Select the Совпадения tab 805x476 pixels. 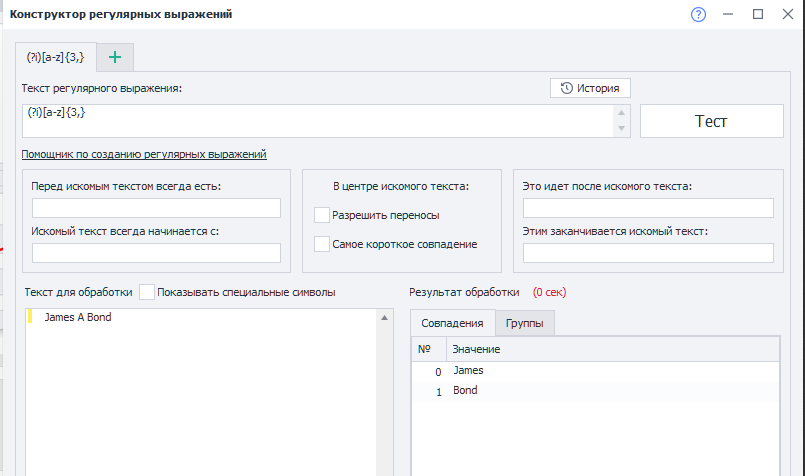[452, 323]
